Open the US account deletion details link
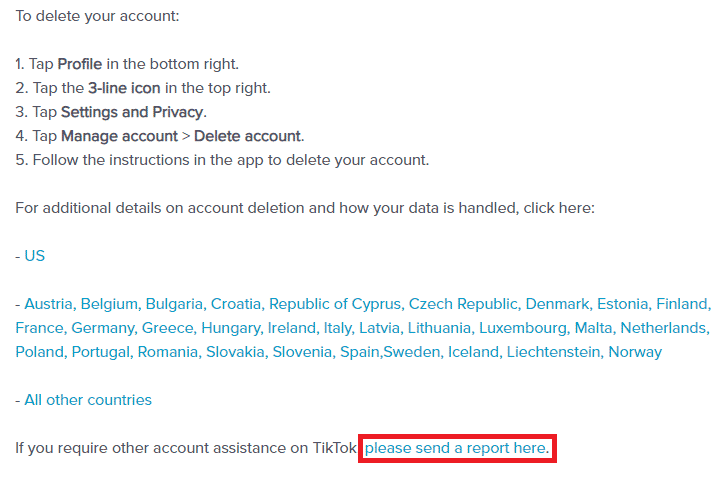723x477 pixels. [35, 256]
